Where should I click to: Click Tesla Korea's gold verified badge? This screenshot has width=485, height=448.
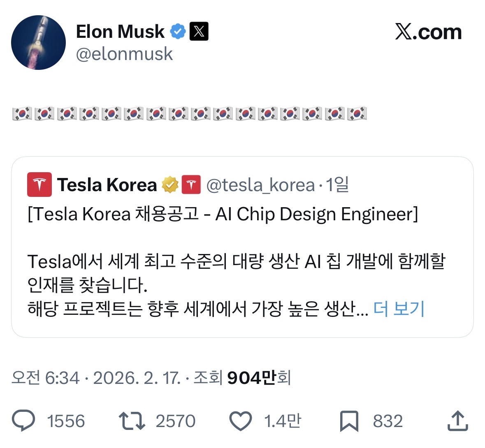pyautogui.click(x=170, y=185)
